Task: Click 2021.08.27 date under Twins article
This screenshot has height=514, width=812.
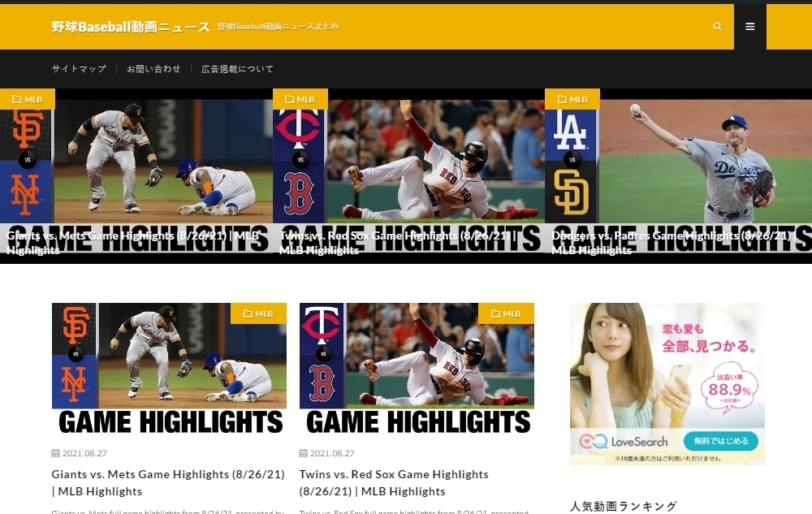Action: tap(332, 453)
